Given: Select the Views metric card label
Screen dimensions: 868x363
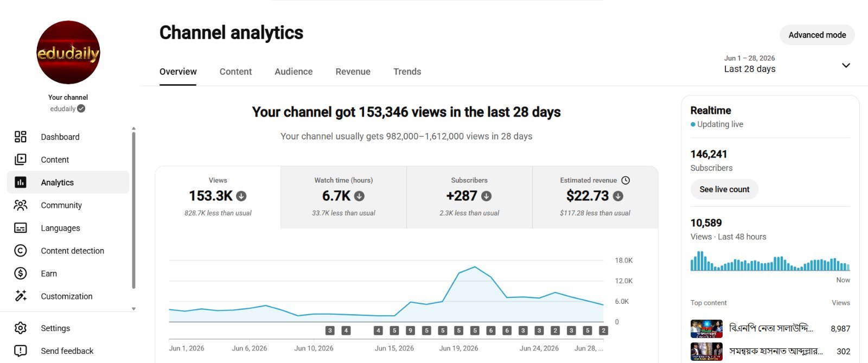Looking at the screenshot, I should (218, 180).
